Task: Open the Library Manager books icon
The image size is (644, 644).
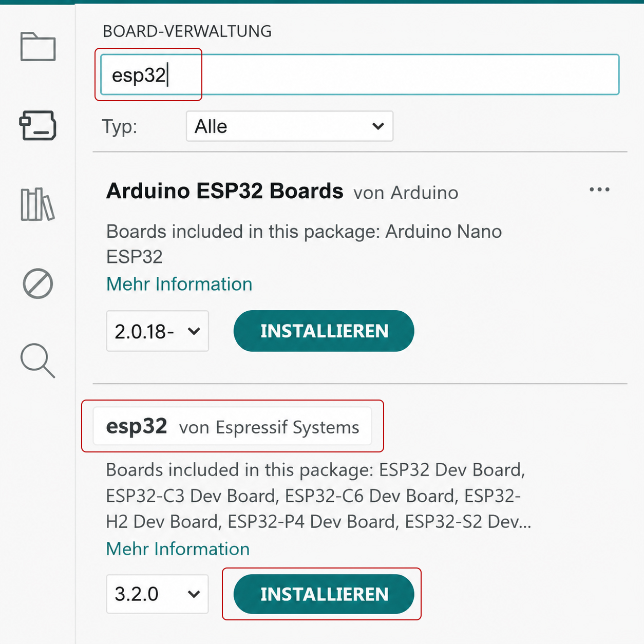Action: tap(38, 204)
